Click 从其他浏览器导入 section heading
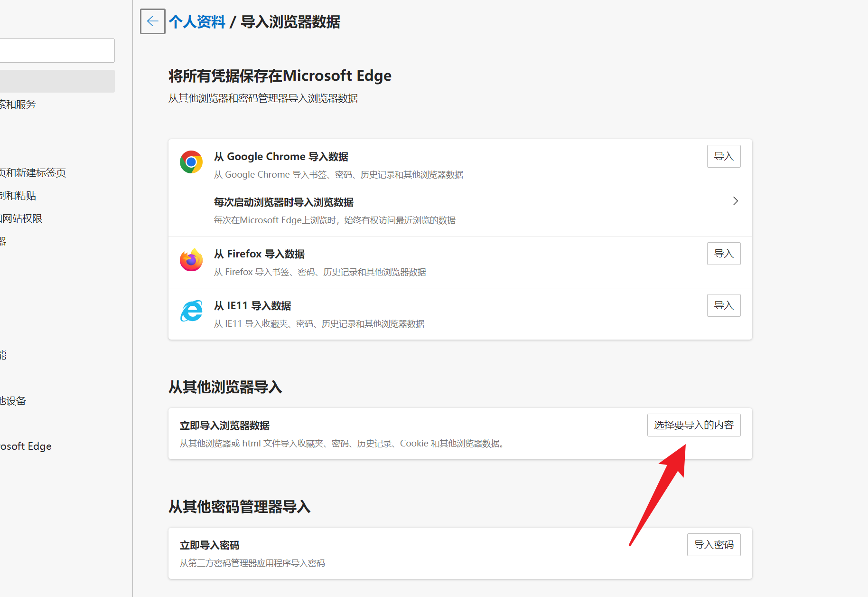 click(225, 387)
